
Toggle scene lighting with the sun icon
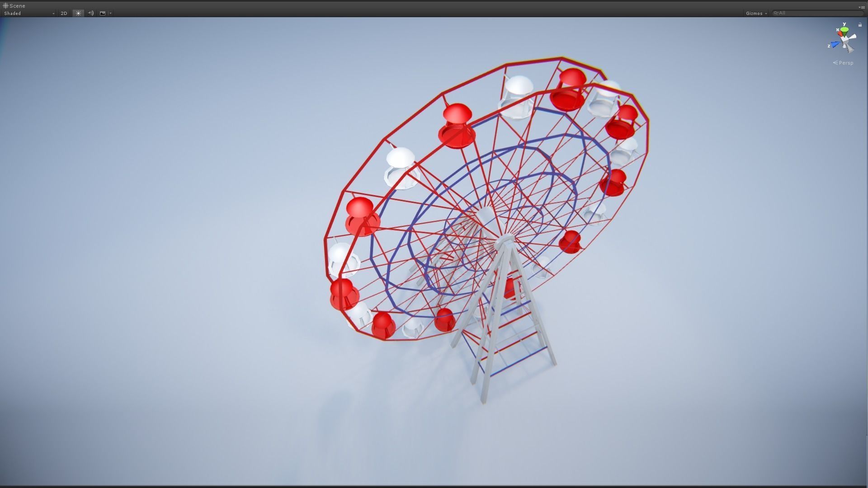coord(78,13)
